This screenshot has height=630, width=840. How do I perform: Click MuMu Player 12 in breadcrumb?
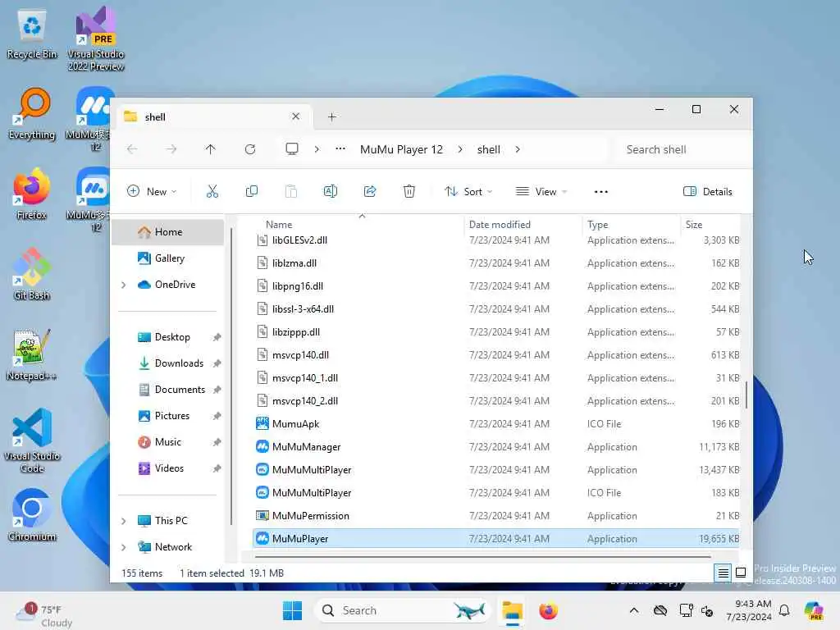tap(401, 149)
